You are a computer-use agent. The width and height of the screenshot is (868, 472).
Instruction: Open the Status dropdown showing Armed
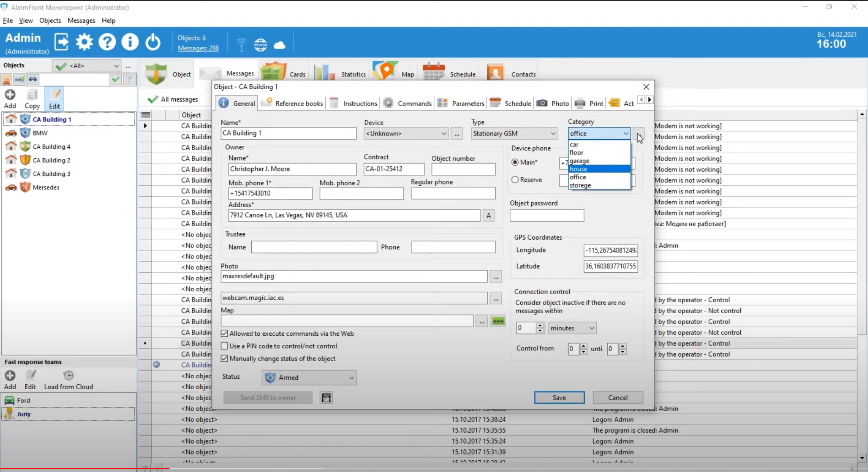[309, 378]
